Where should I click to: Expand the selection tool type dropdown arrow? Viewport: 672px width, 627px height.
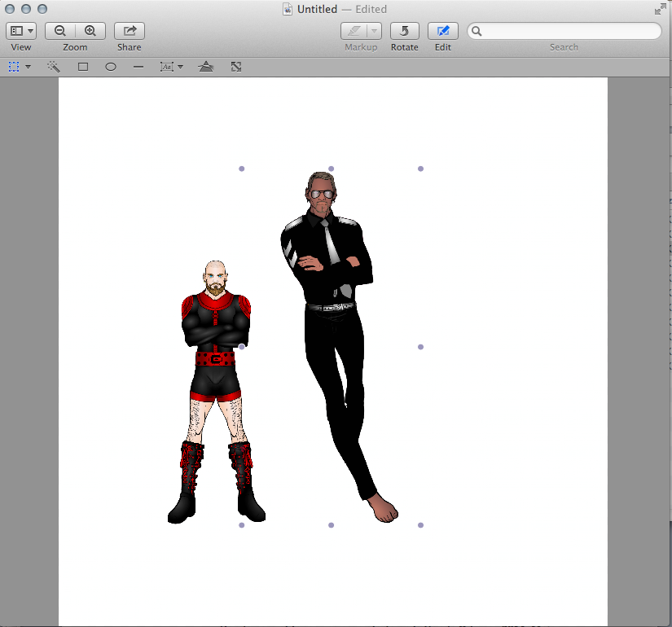pos(28,67)
